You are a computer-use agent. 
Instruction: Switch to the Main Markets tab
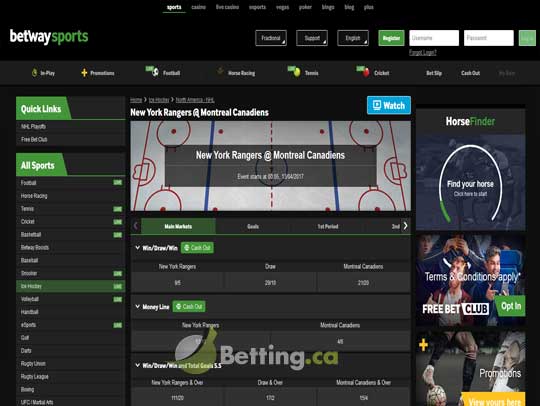pyautogui.click(x=178, y=226)
